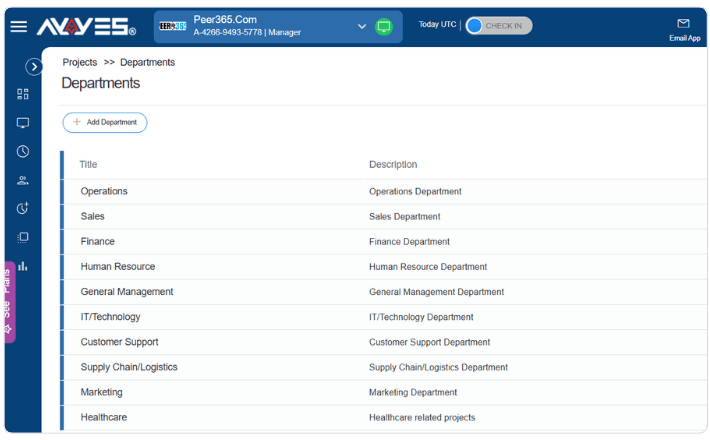Viewport: 710px width, 440px height.
Task: Click the Description column header
Action: [393, 164]
